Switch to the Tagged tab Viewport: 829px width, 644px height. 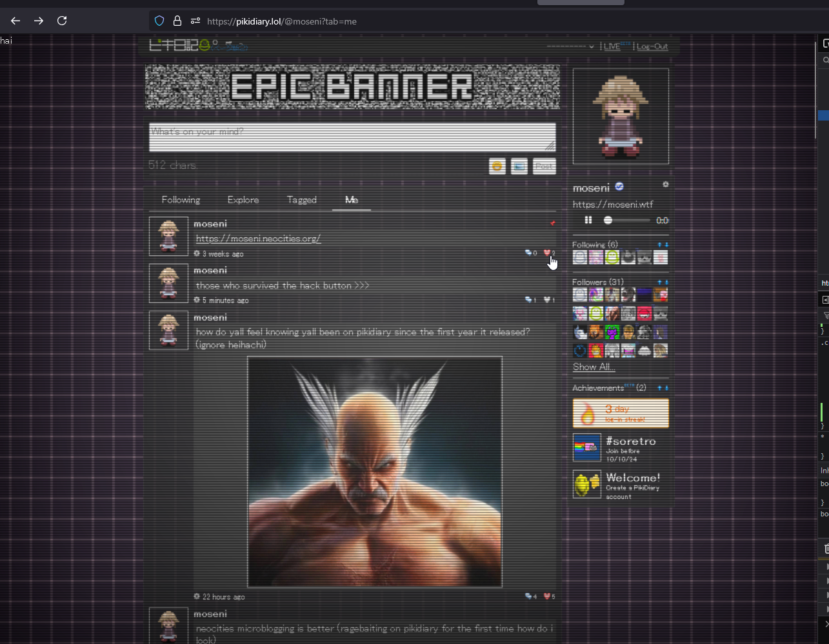click(x=302, y=200)
